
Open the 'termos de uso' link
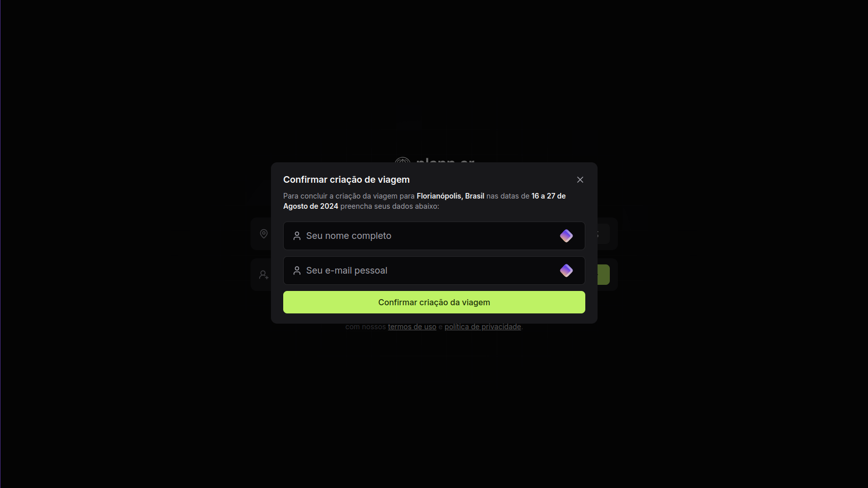click(412, 327)
